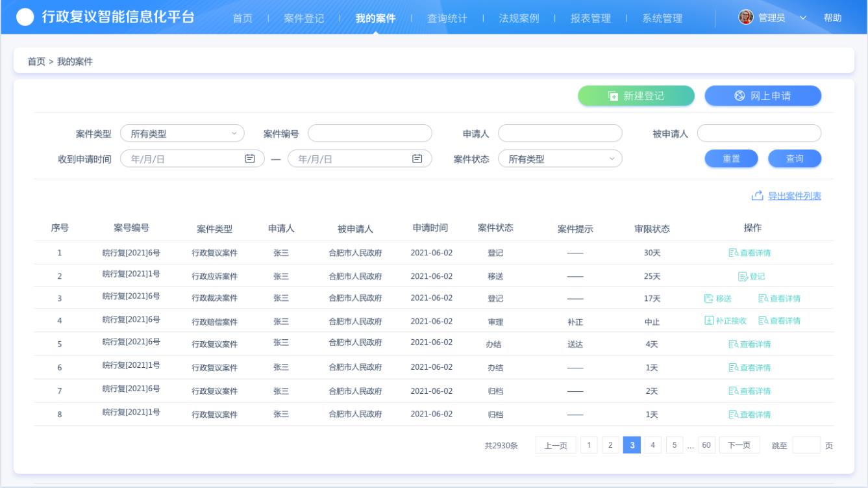Image resolution: width=868 pixels, height=488 pixels.
Task: Open the 案件类型 dropdown
Action: pos(182,134)
